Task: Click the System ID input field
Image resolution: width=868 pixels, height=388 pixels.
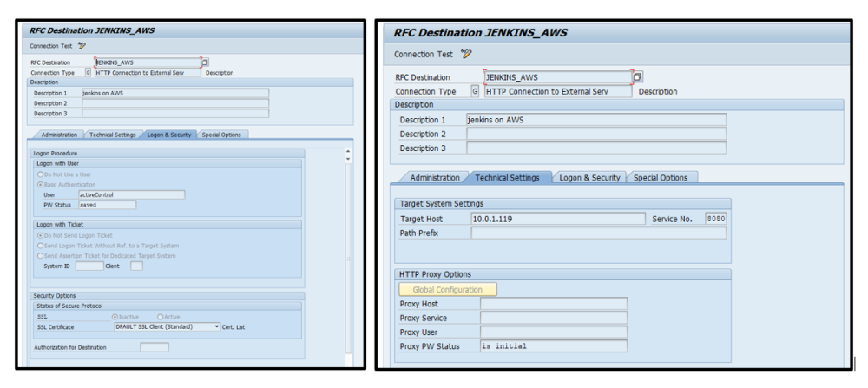Action: (x=89, y=266)
